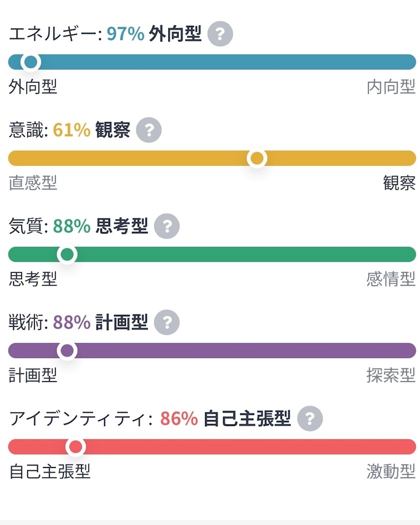
Task: Open help icon next to 自己主張型
Action: click(310, 418)
